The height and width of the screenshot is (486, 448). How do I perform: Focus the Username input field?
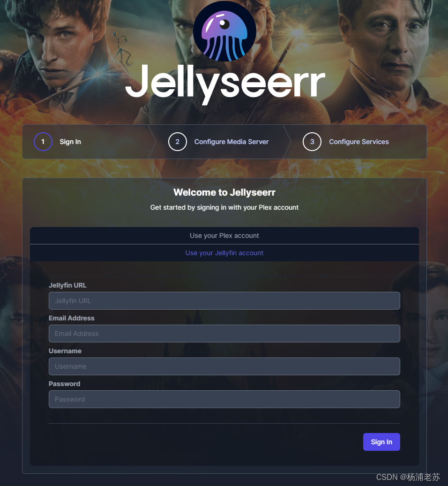pos(224,366)
